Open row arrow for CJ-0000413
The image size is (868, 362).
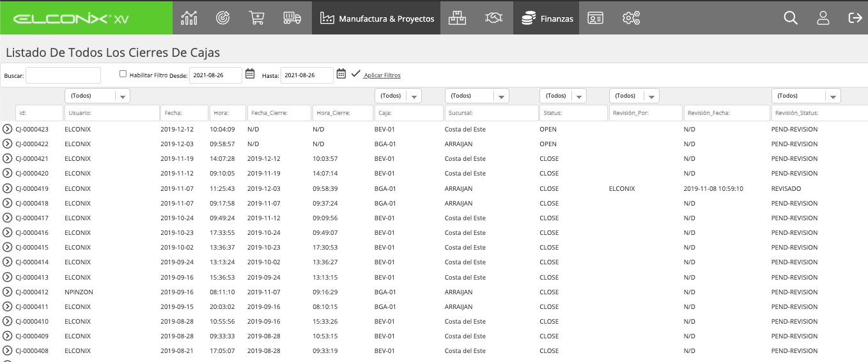tap(8, 277)
